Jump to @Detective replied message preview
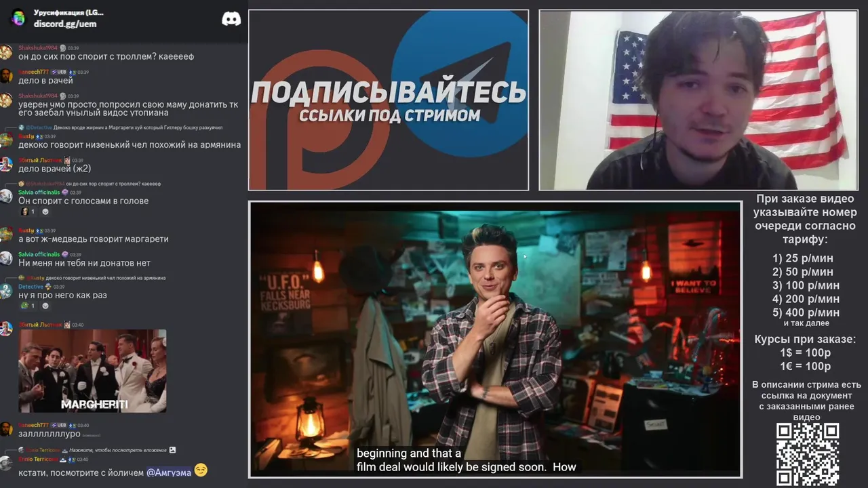This screenshot has height=488, width=868. point(121,127)
